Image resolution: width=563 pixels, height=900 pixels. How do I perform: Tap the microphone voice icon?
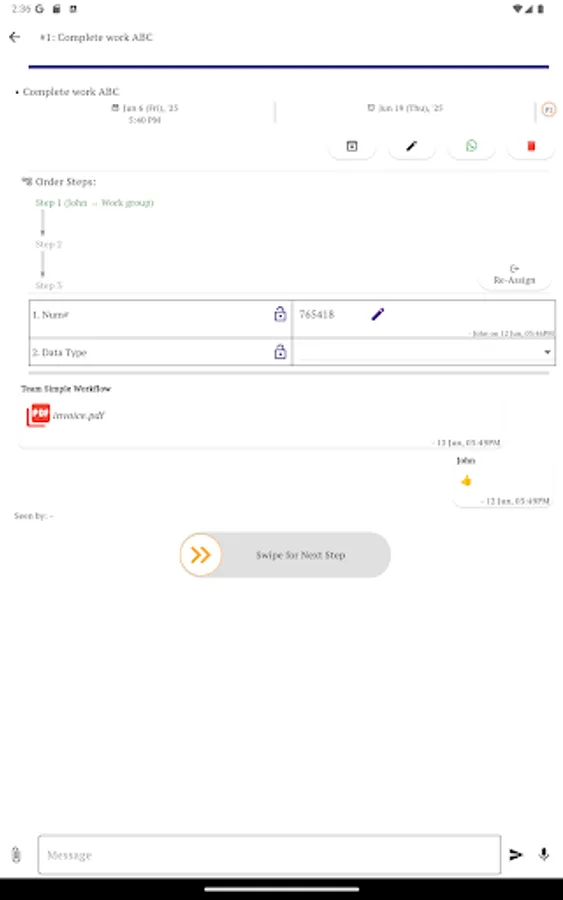pos(543,855)
